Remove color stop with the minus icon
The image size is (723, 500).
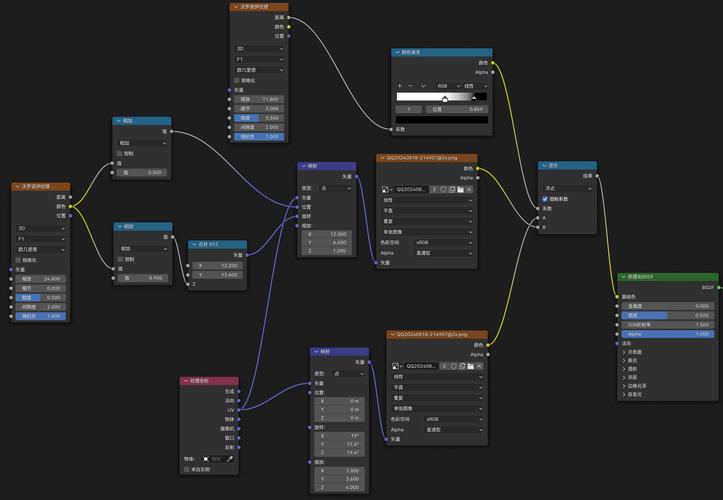(410, 86)
